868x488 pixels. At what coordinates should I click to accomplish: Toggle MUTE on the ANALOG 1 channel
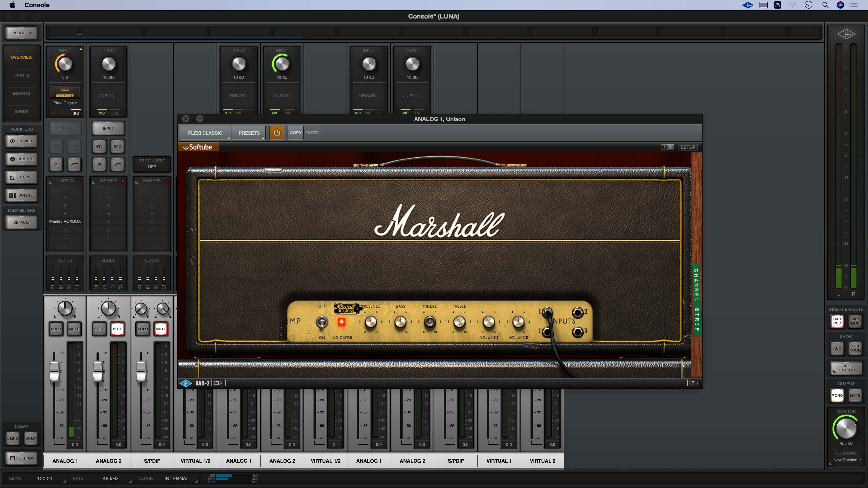click(74, 329)
